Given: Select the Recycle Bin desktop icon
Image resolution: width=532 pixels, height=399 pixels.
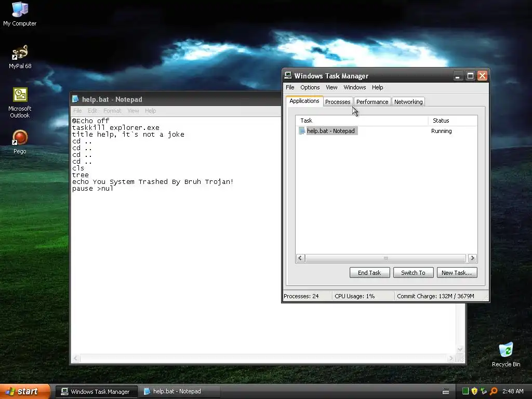Looking at the screenshot, I should click(506, 354).
